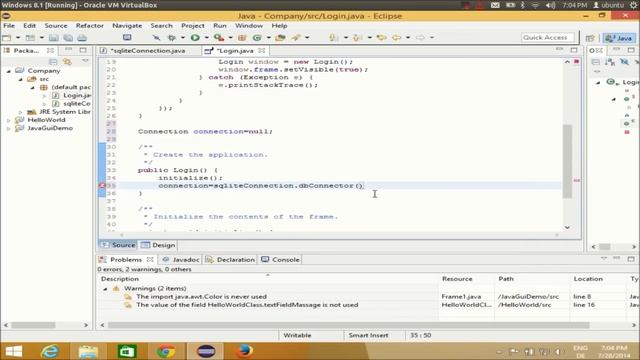Collapse the src folder node

20,79
